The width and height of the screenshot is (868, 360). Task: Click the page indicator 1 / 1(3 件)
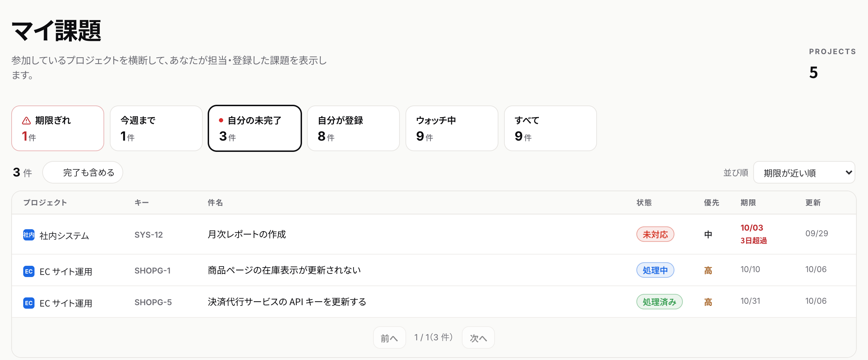click(x=433, y=337)
